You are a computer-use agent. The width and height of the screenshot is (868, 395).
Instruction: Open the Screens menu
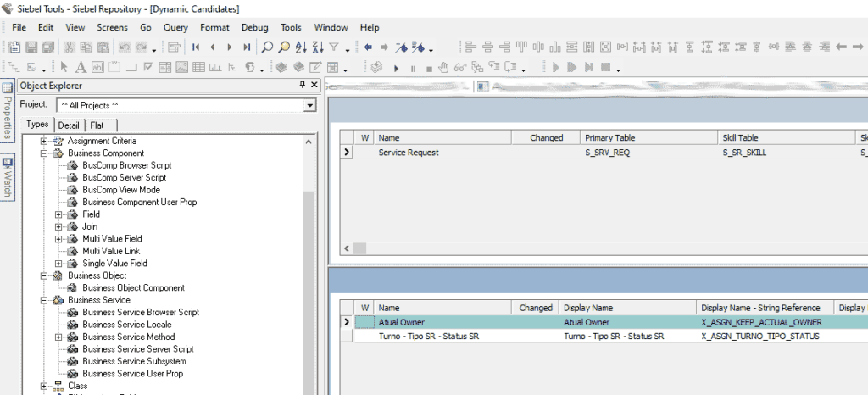113,27
